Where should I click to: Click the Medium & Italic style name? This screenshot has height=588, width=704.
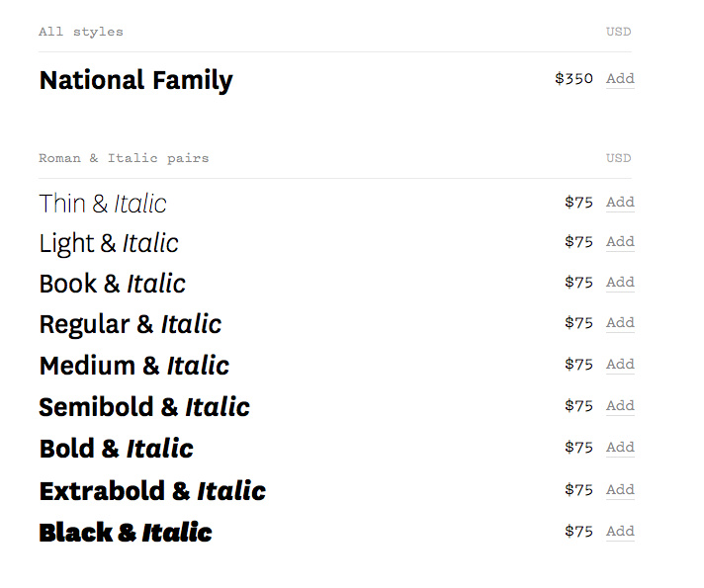click(133, 366)
